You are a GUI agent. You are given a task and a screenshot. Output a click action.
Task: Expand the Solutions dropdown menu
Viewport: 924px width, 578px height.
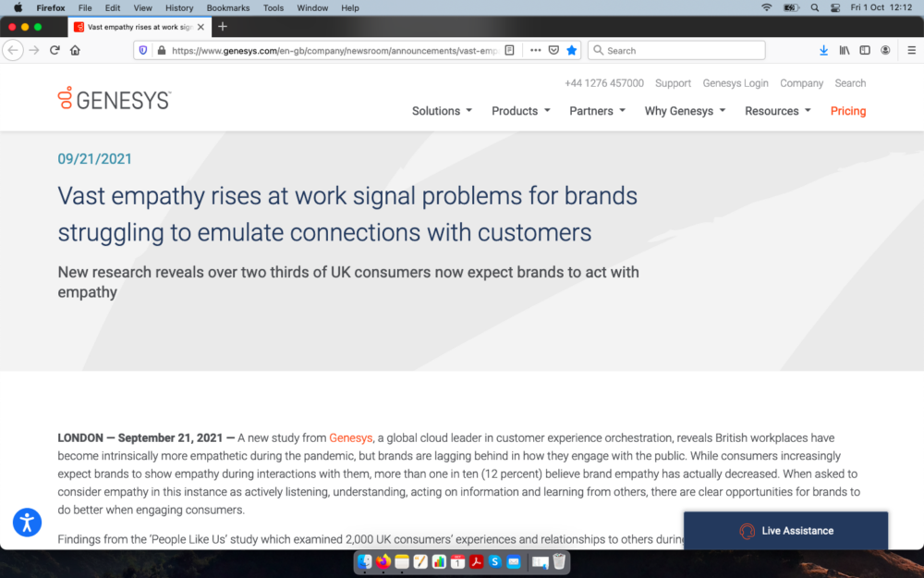point(442,111)
